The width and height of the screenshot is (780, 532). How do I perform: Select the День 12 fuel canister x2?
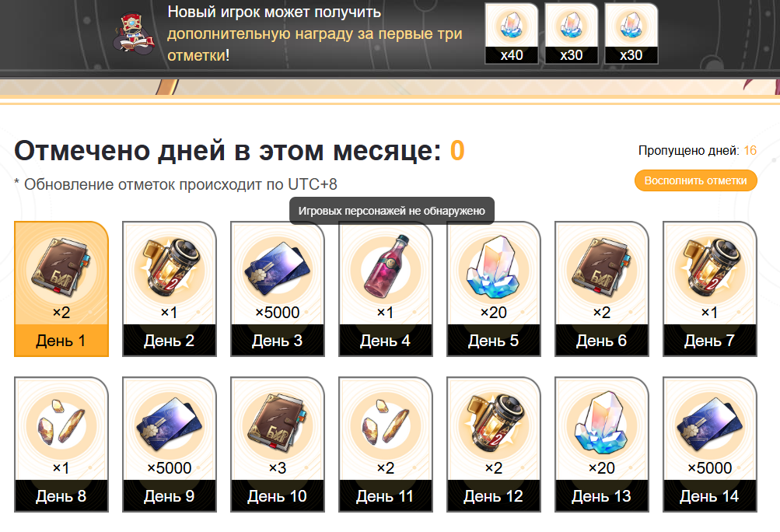tap(494, 444)
